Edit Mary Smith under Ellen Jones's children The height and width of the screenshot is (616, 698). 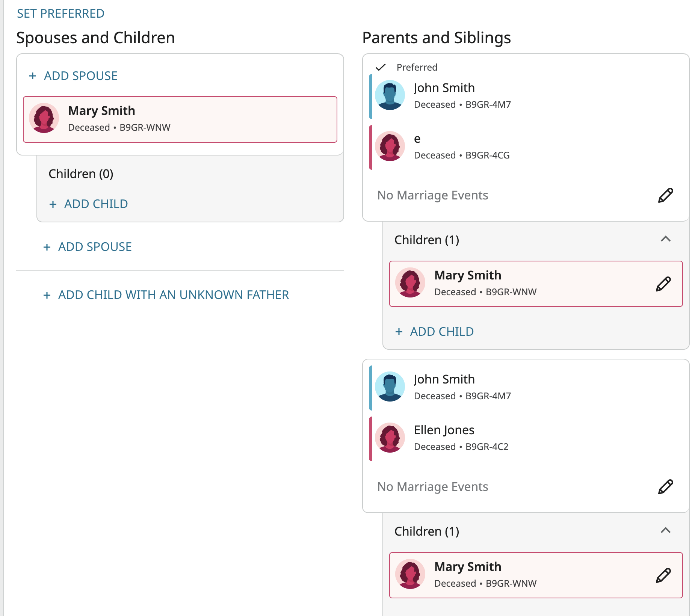click(x=663, y=575)
